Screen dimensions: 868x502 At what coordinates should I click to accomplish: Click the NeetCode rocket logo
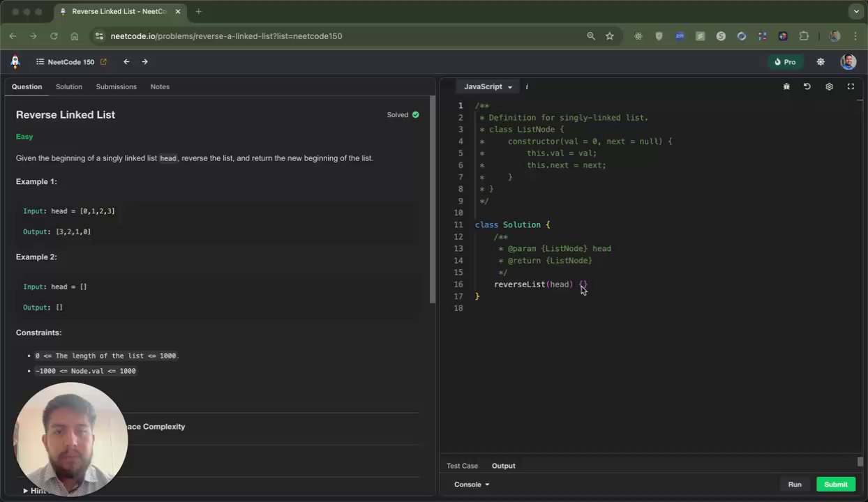click(x=15, y=62)
